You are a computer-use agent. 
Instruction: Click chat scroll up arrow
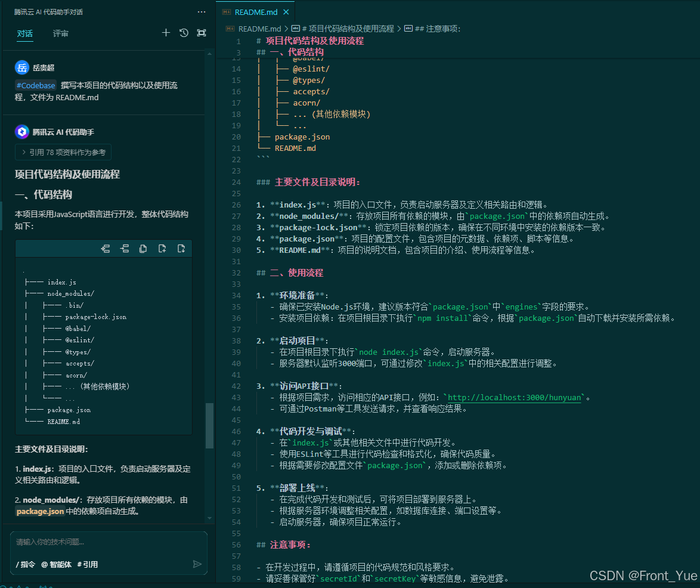click(x=209, y=54)
